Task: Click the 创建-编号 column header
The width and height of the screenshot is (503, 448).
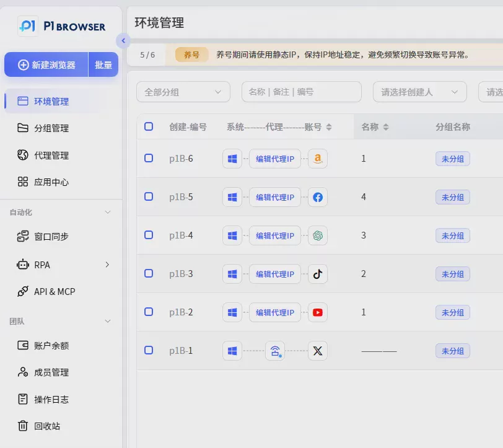Action: point(188,127)
